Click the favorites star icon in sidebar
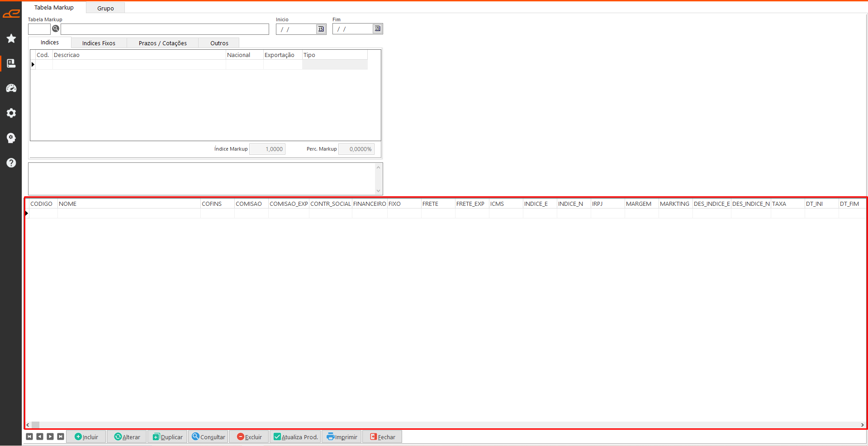 point(11,38)
